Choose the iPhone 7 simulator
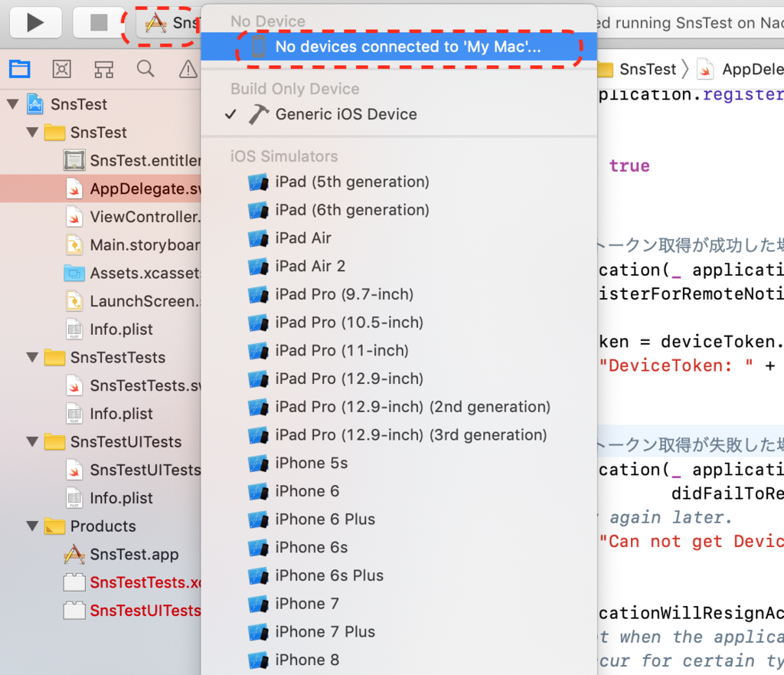Screen dimensions: 784x675 [x=399, y=604]
